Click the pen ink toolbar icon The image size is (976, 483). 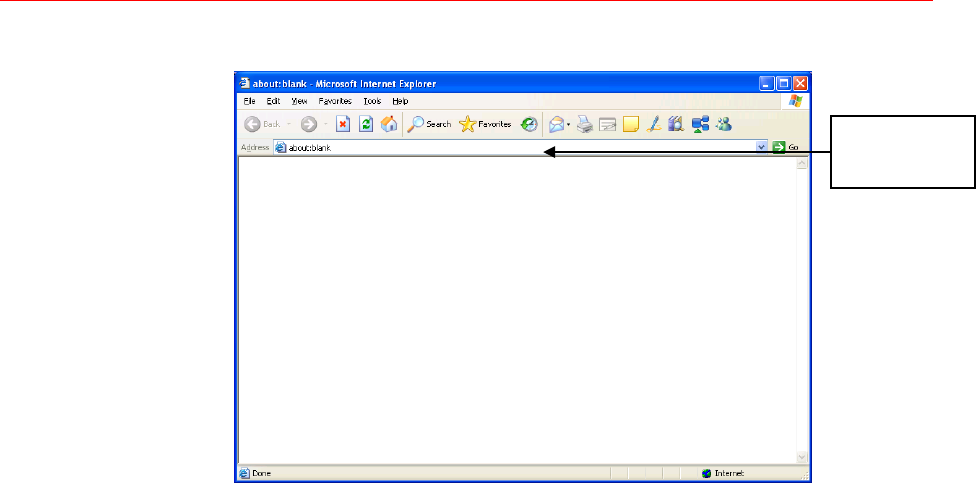pos(653,124)
